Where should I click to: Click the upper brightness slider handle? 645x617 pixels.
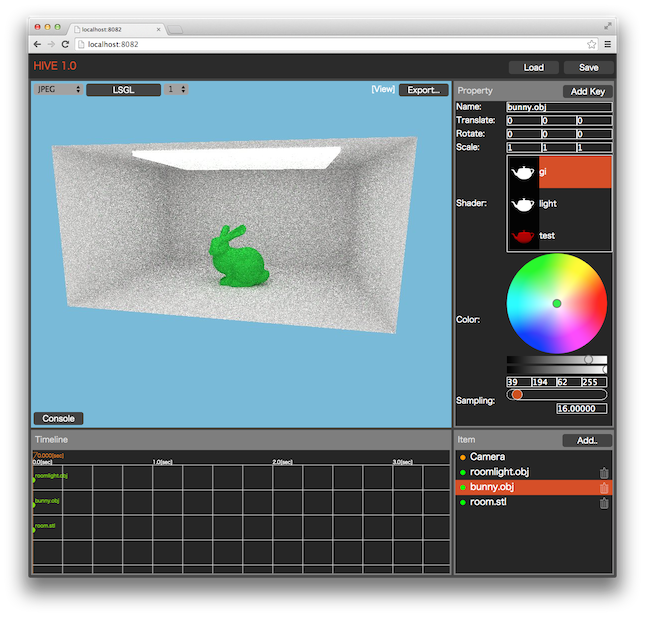[x=589, y=360]
